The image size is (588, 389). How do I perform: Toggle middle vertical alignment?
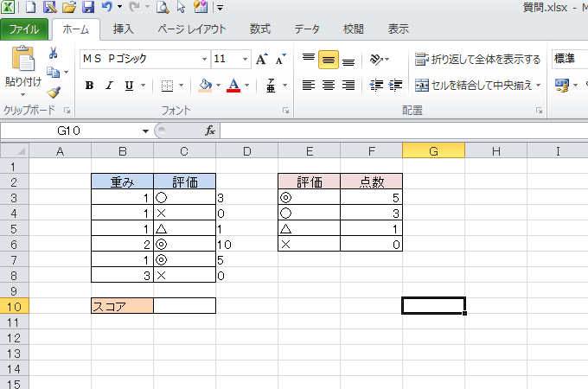[x=328, y=60]
